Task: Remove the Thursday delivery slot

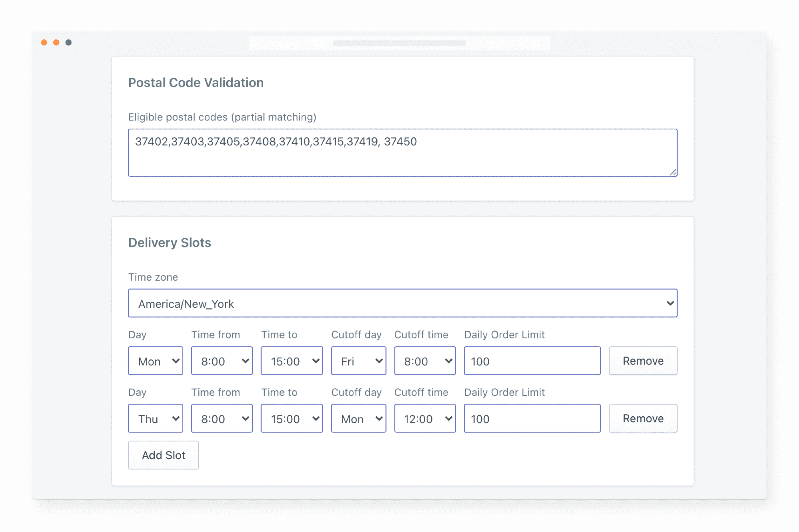Action: click(x=643, y=418)
